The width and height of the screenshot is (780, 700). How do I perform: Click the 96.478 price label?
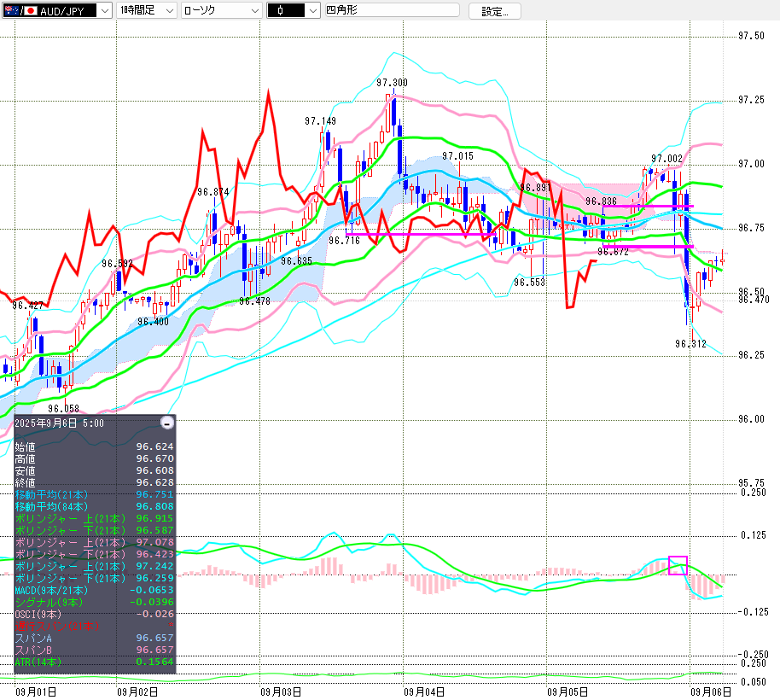pyautogui.click(x=254, y=301)
